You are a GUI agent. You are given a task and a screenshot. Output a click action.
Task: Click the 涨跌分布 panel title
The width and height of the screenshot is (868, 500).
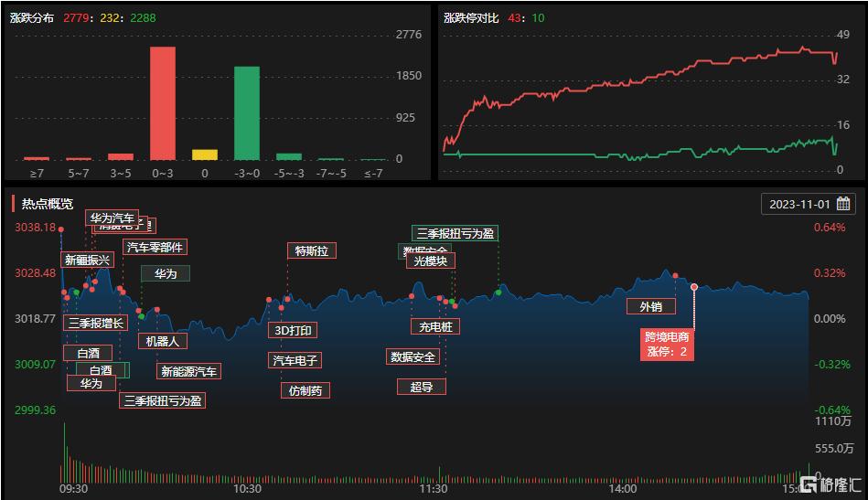[x=31, y=17]
